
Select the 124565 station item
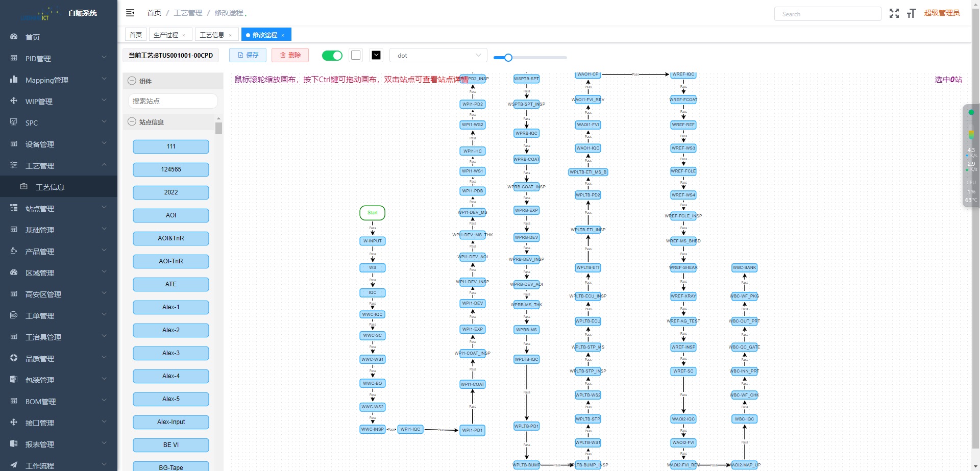171,169
